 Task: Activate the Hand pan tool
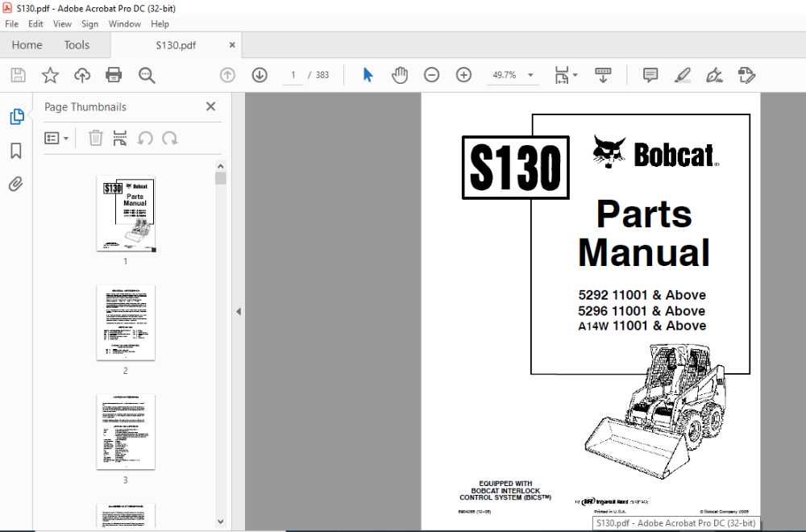400,75
